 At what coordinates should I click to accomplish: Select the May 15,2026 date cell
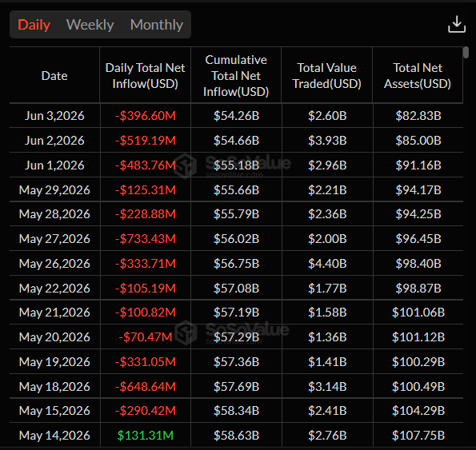[x=54, y=411]
